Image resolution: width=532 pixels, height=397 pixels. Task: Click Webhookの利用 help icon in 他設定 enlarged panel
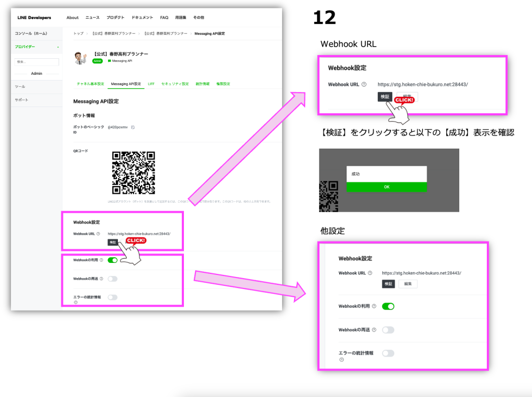(374, 306)
